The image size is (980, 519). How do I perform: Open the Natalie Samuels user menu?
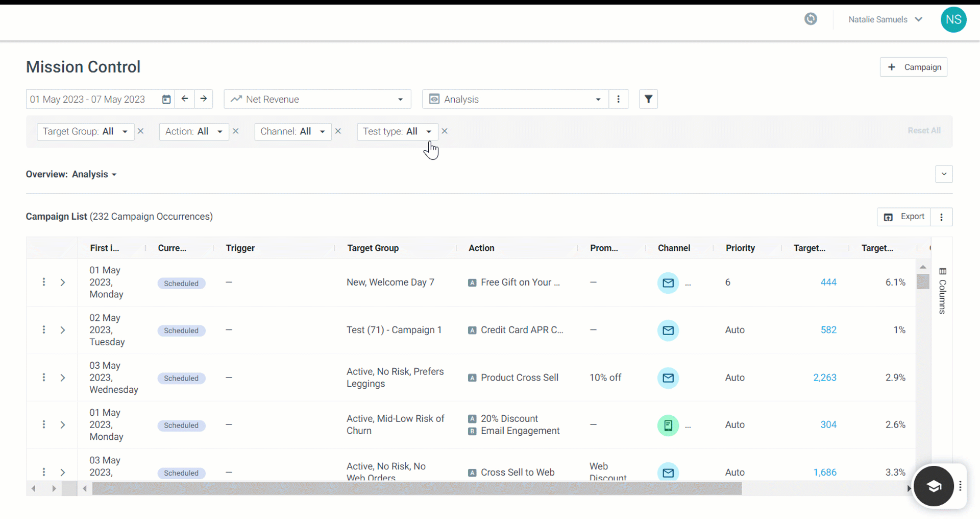click(885, 19)
